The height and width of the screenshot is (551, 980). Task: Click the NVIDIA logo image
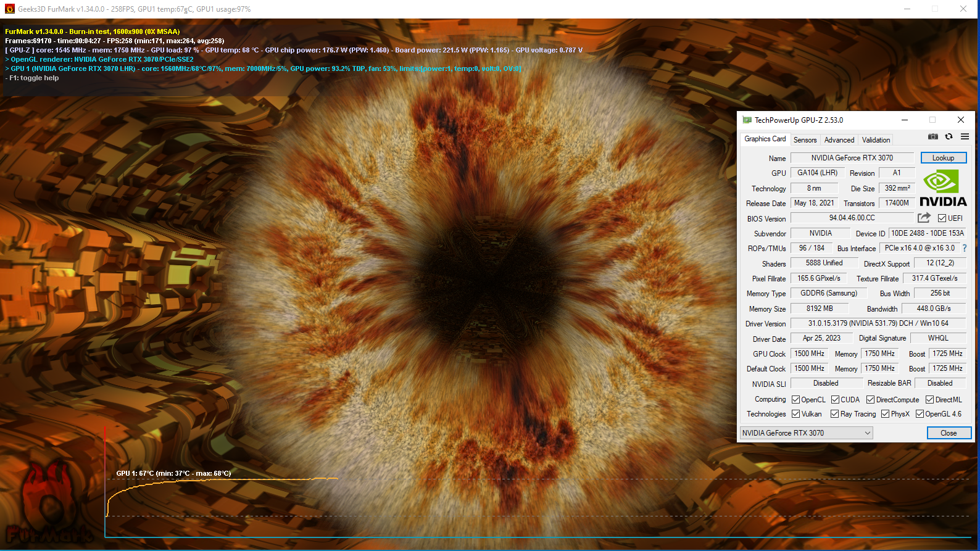(x=943, y=188)
